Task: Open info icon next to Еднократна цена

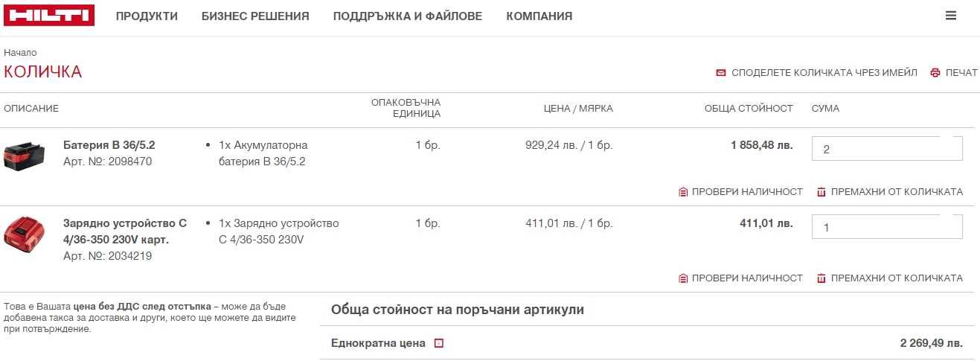Action: tap(438, 343)
